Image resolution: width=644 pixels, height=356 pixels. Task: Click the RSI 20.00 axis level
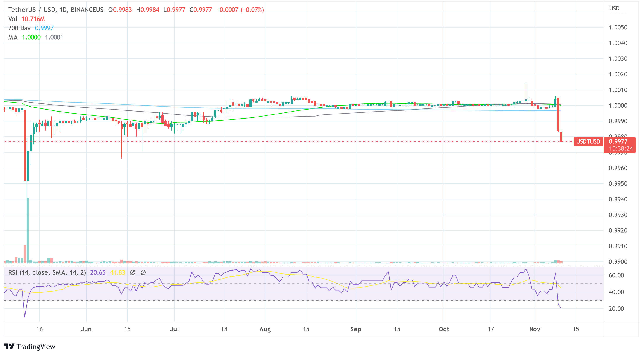coord(616,309)
